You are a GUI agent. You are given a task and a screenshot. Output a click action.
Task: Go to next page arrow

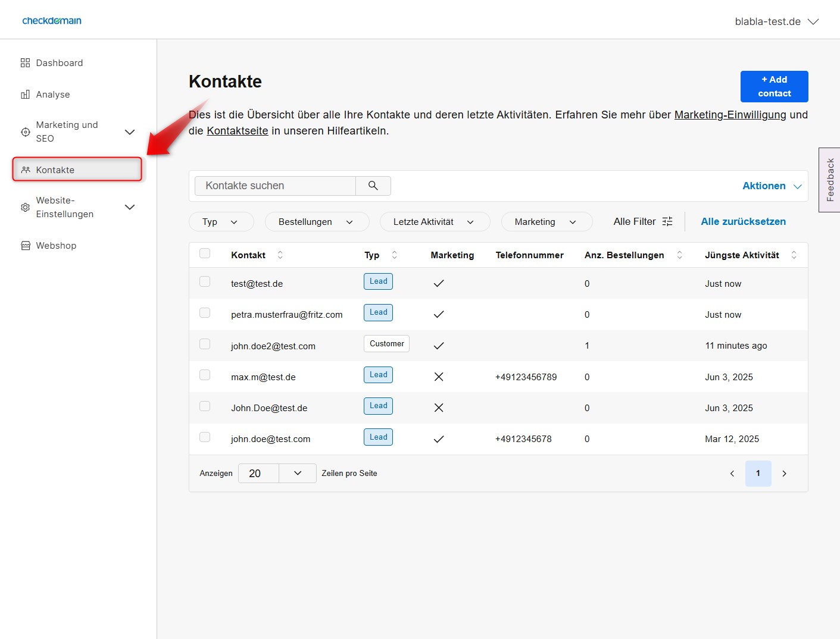784,474
